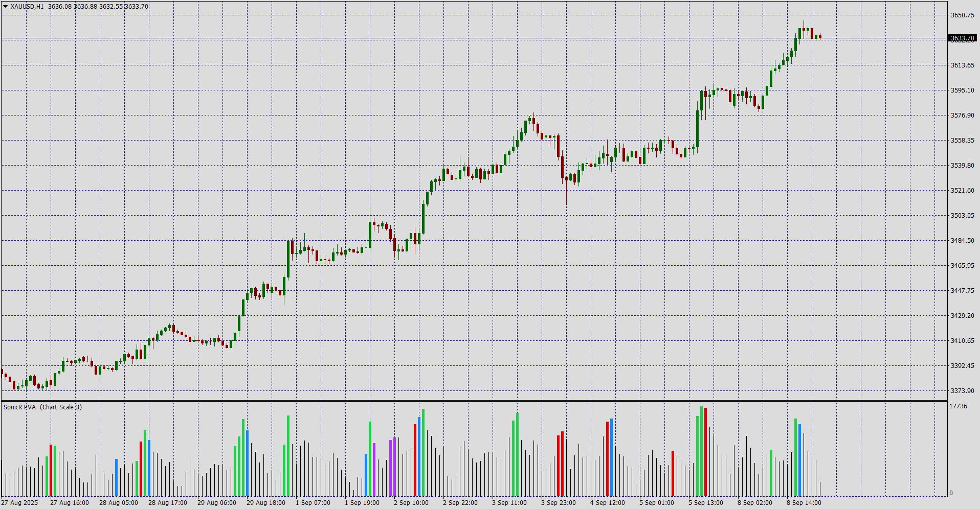Click the current price tag 3633.70
The image size is (980, 509).
pyautogui.click(x=962, y=38)
